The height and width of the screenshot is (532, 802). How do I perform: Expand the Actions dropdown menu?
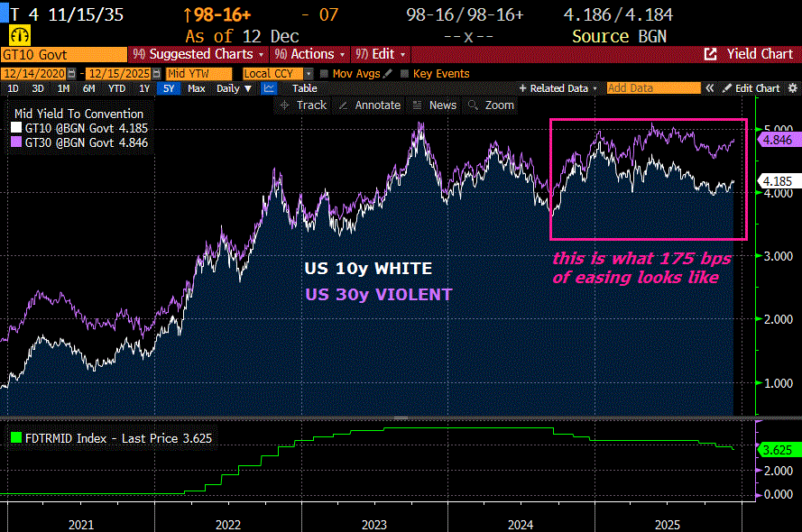pyautogui.click(x=309, y=54)
